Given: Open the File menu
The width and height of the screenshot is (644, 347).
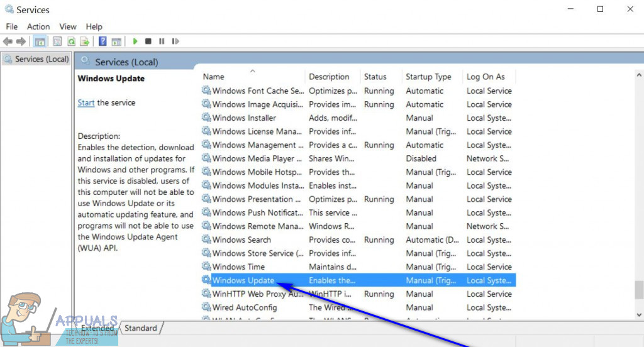Looking at the screenshot, I should point(12,26).
